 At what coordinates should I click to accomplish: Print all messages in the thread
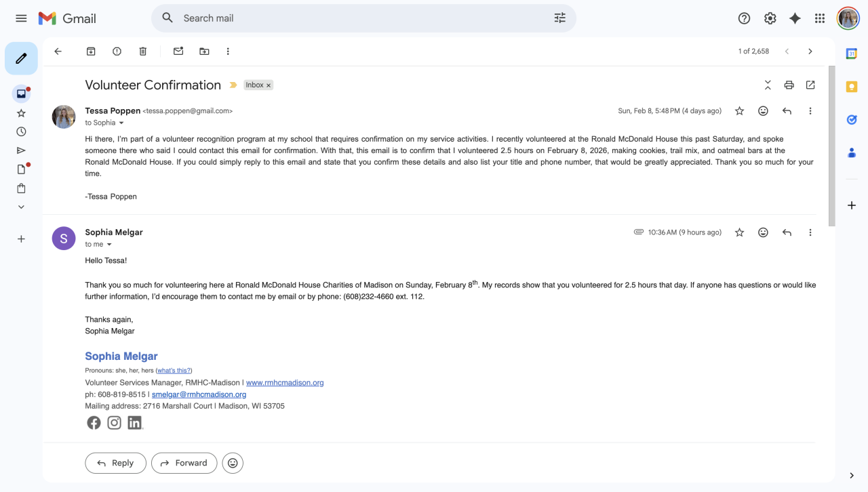[789, 85]
